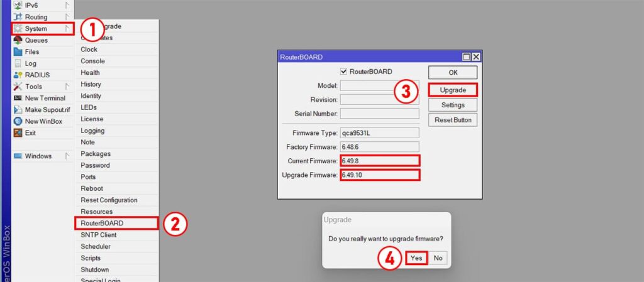Click the New WinBox icon
This screenshot has width=644, height=282.
tap(18, 121)
